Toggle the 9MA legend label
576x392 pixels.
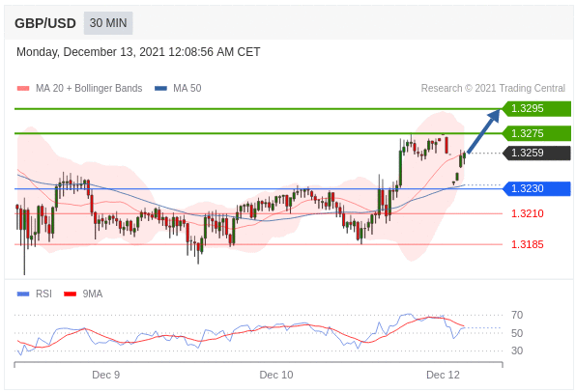(93, 294)
